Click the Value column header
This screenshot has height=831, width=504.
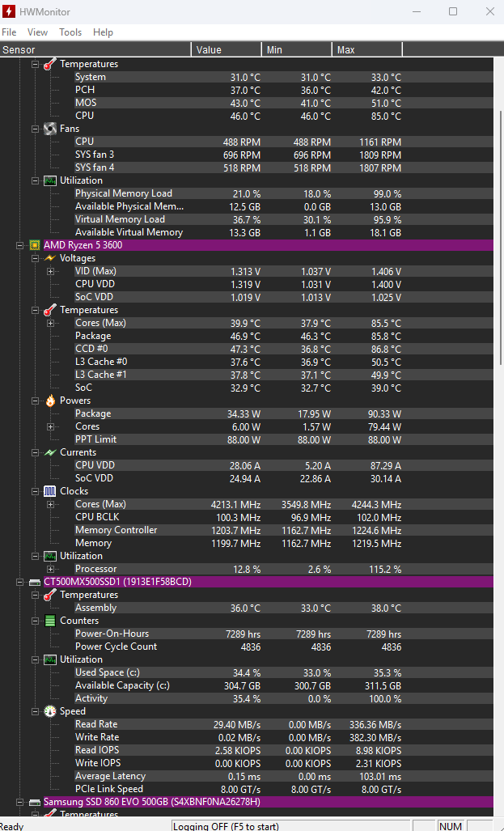tap(227, 50)
